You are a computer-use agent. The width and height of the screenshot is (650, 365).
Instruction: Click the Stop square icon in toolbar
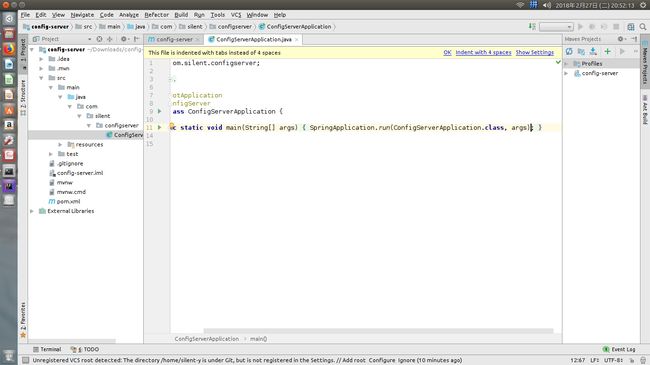coord(616,27)
